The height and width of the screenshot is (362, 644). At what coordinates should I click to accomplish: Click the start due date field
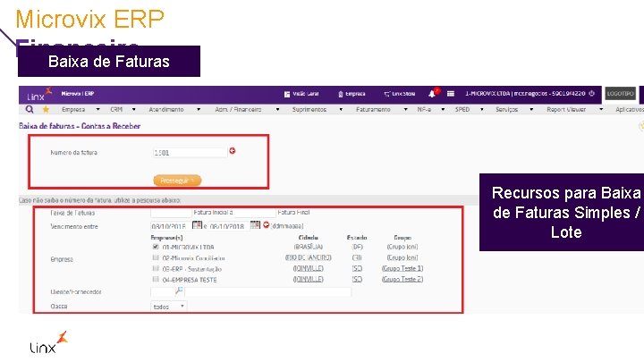coord(171,226)
